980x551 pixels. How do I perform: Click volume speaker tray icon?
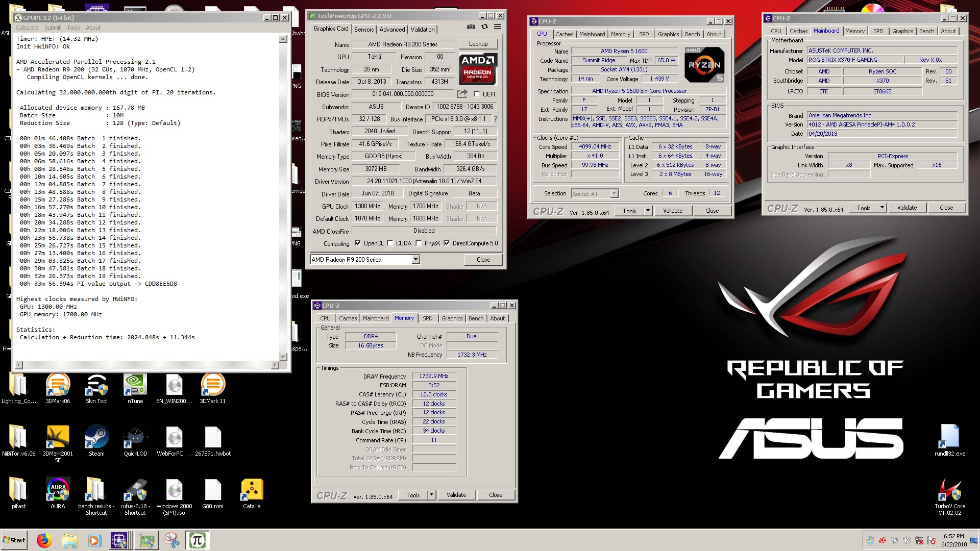907,540
